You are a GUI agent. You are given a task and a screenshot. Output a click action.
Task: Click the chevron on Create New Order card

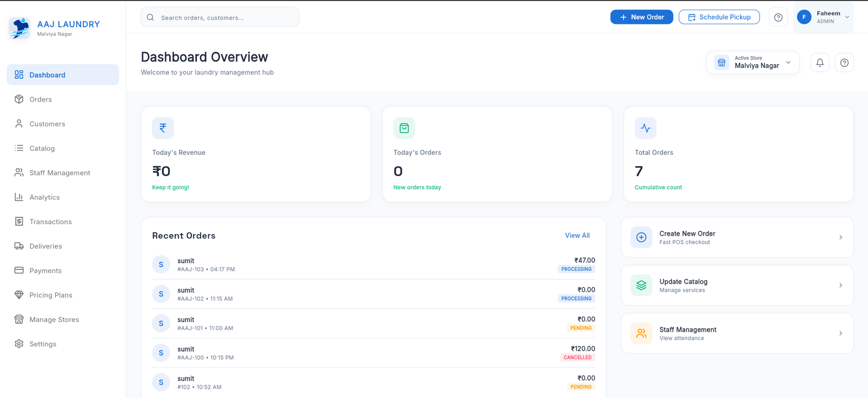[x=840, y=237]
